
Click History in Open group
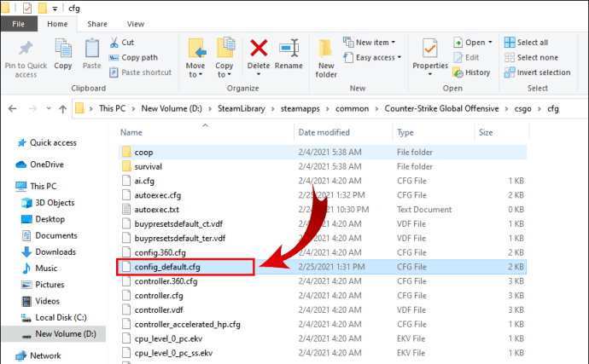point(471,72)
